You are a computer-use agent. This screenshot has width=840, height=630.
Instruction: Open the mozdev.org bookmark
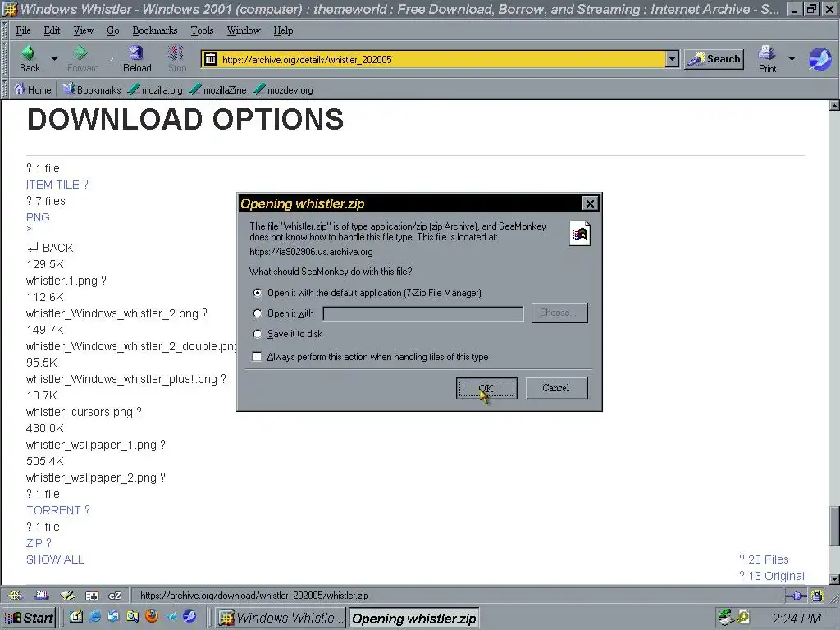click(283, 89)
